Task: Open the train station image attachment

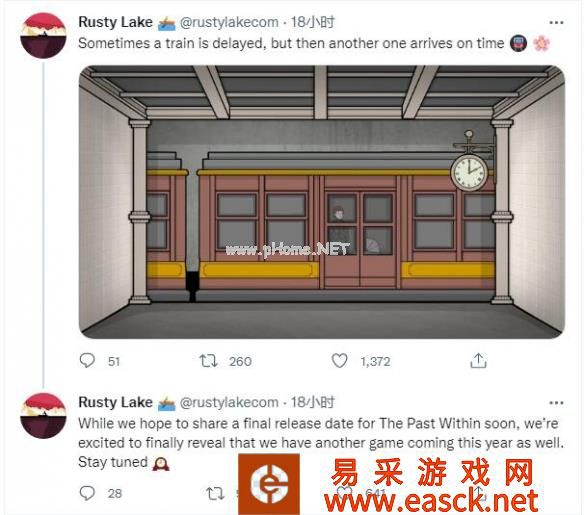Action: 322,202
